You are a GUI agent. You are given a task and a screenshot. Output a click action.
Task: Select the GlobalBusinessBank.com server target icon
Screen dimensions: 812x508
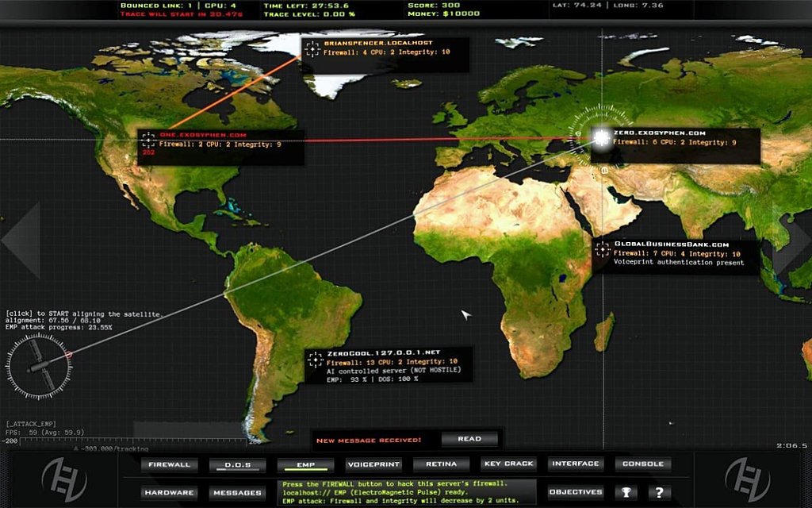pos(603,249)
